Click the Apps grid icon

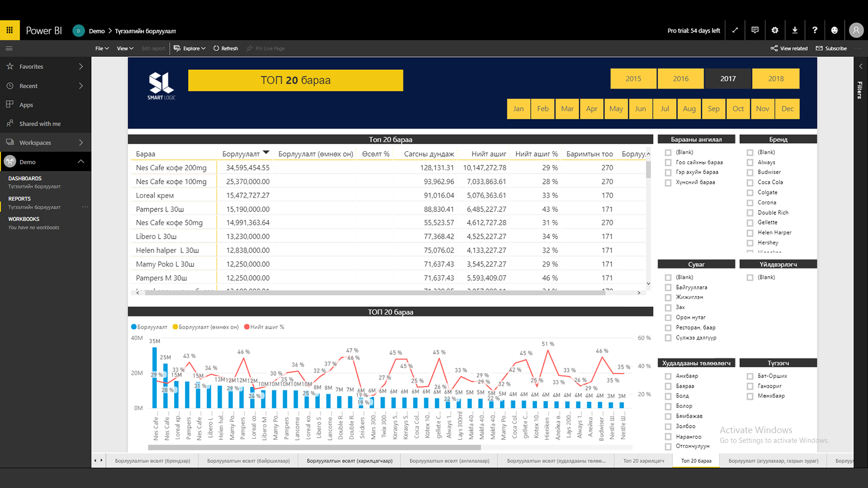coord(10,104)
